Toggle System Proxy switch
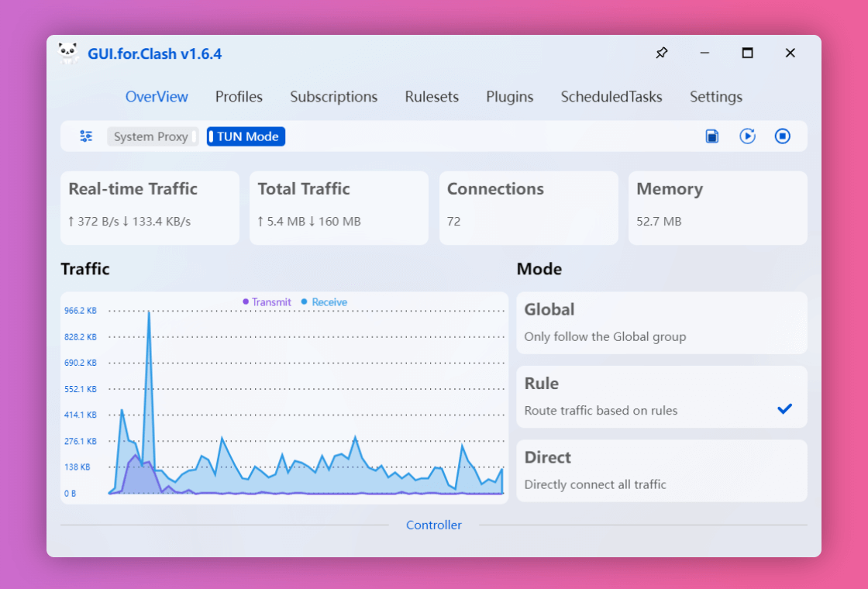 click(x=153, y=136)
